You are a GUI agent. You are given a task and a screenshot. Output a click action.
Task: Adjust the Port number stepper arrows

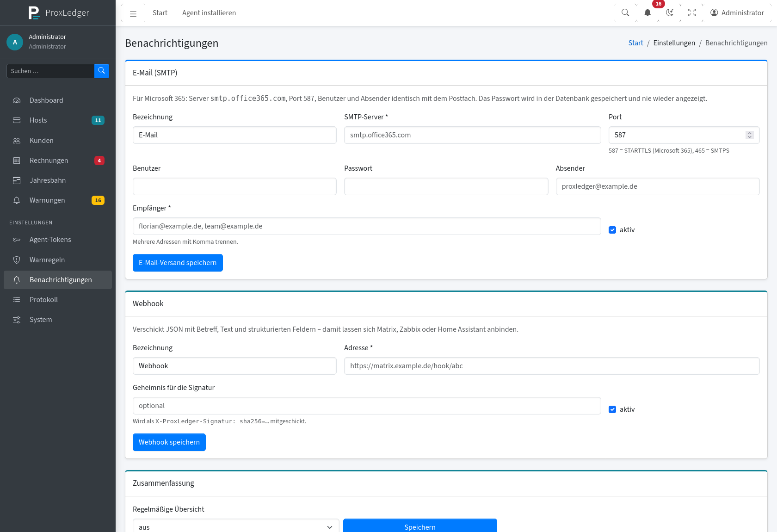(x=750, y=135)
